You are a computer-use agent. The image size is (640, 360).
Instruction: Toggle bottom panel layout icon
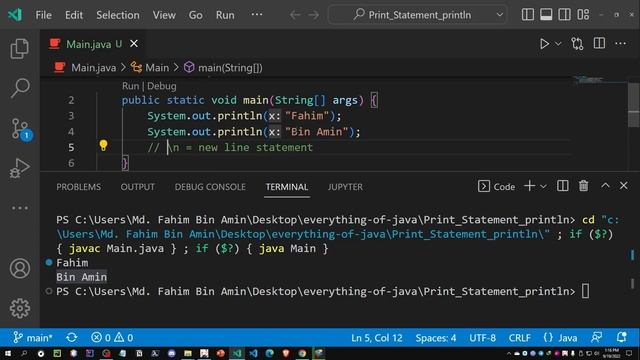[x=546, y=15]
